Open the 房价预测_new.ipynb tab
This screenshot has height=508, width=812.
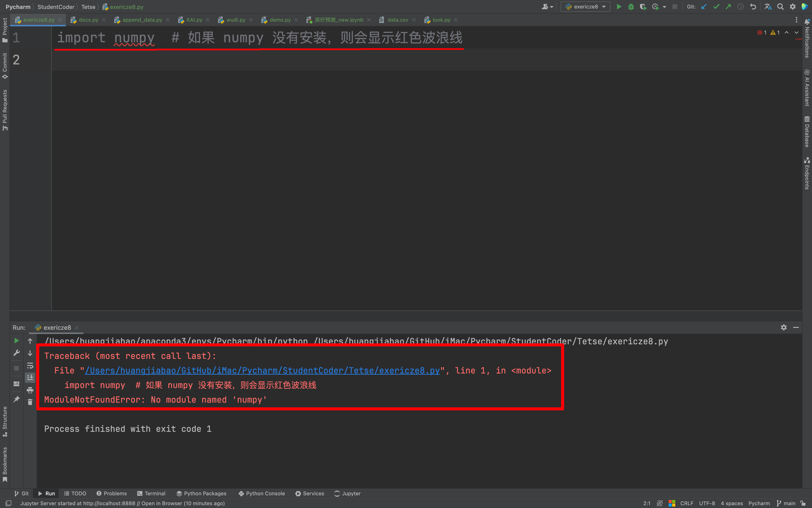(339, 20)
